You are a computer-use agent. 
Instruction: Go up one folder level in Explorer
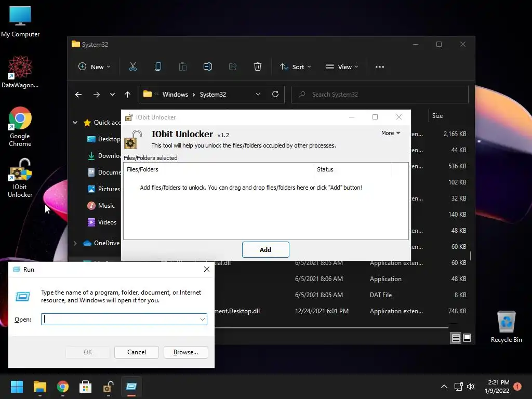tap(128, 95)
